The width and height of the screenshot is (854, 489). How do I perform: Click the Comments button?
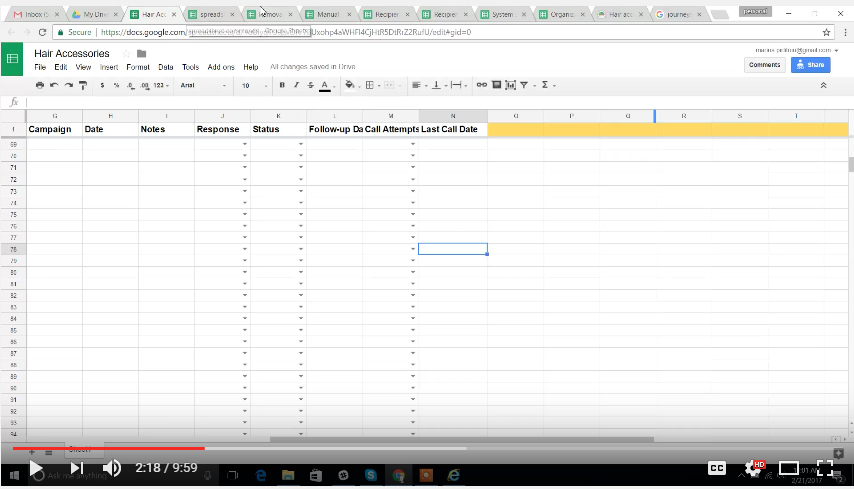pos(765,65)
